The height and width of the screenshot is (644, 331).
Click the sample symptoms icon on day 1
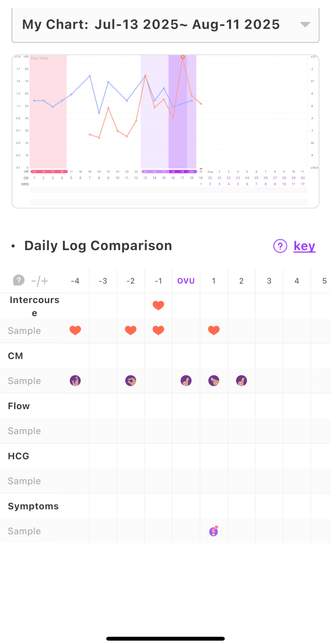coord(214,531)
